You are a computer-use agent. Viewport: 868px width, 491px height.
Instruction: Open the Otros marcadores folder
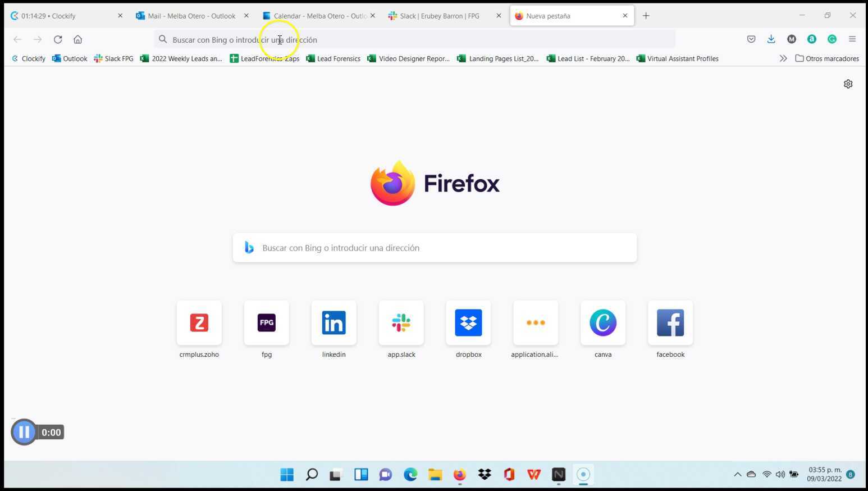click(827, 58)
